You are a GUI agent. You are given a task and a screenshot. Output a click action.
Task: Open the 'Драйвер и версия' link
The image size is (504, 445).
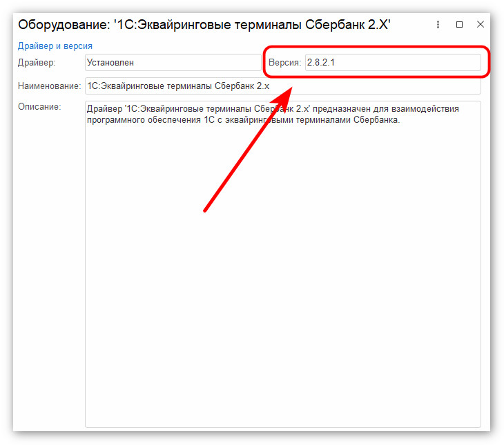pyautogui.click(x=55, y=46)
